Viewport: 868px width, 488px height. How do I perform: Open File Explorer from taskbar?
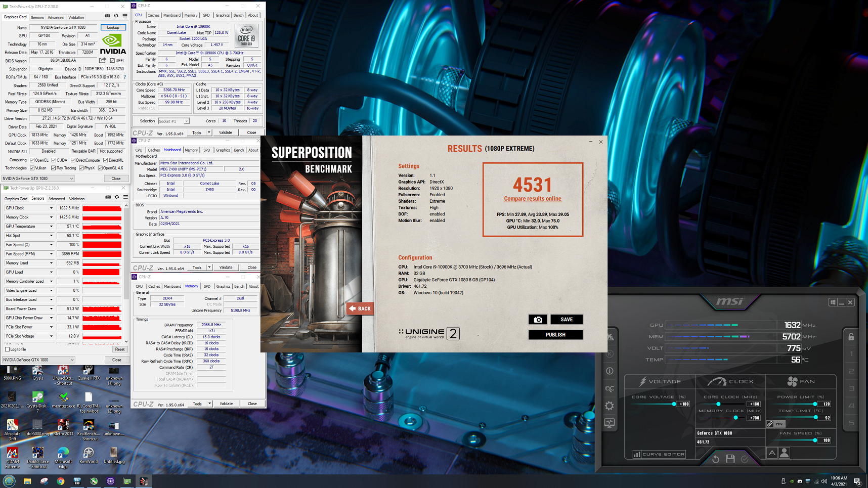27,481
